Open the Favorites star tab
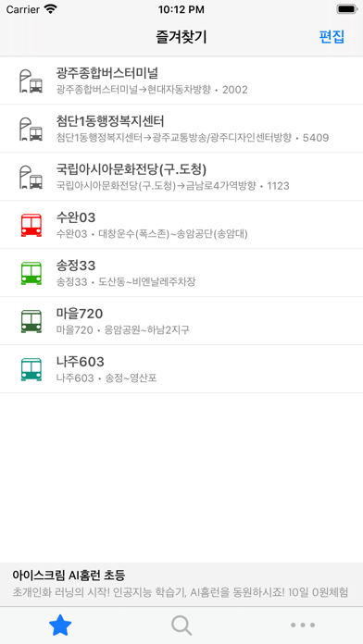Screen dimensions: 363x644 [60, 625]
